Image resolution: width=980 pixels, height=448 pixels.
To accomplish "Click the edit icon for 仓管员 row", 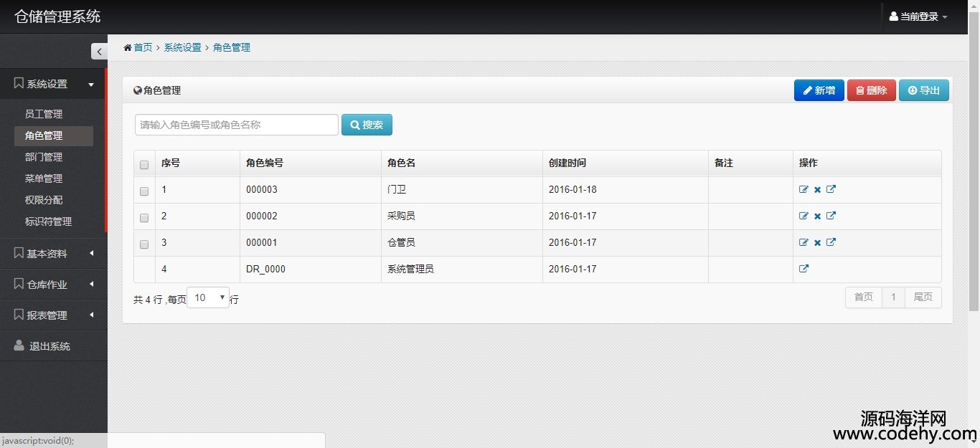I will click(804, 242).
